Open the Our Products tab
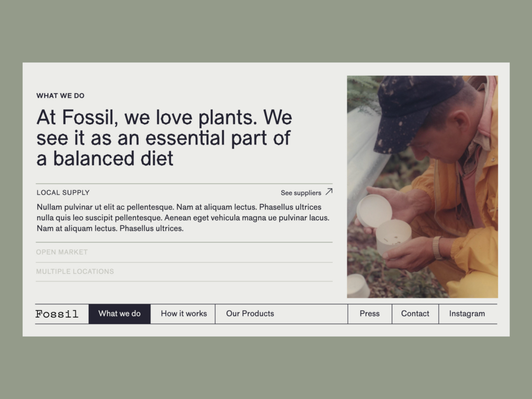 pyautogui.click(x=250, y=314)
